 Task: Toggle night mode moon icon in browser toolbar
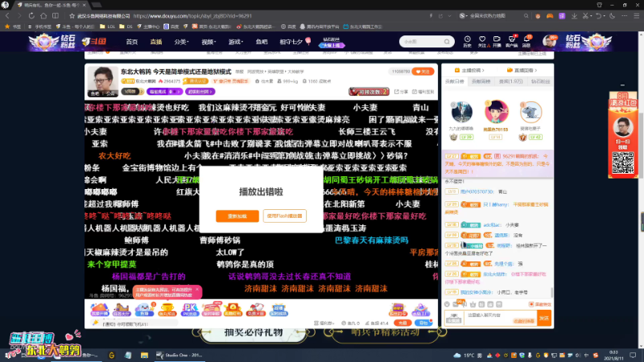612,16
